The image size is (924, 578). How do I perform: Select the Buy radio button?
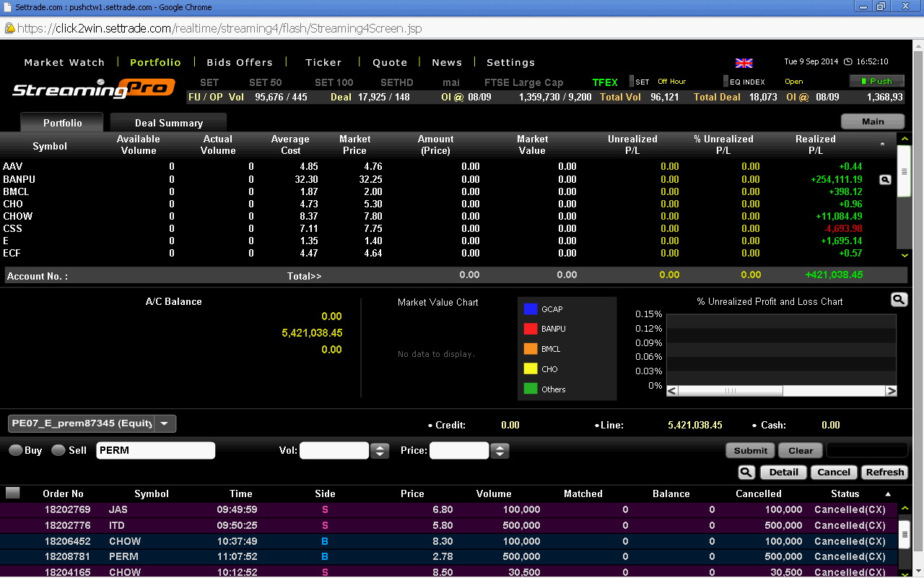15,450
